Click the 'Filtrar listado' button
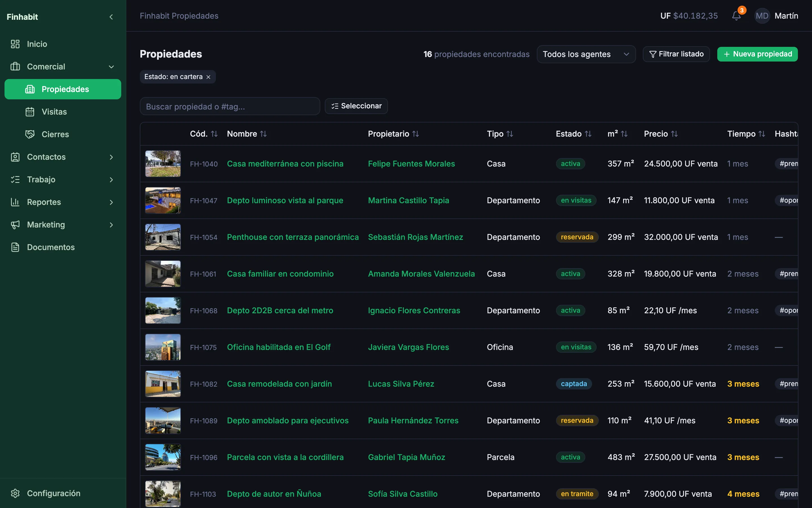 676,54
